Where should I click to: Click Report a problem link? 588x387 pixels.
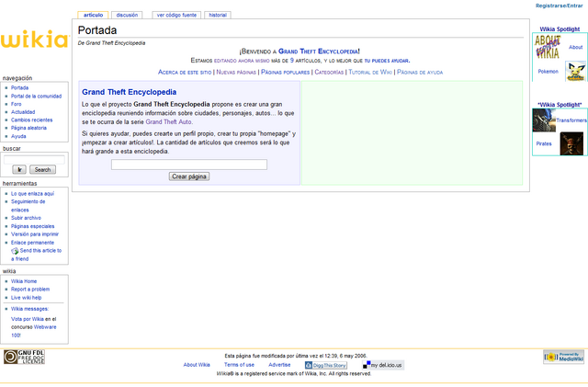tap(30, 290)
